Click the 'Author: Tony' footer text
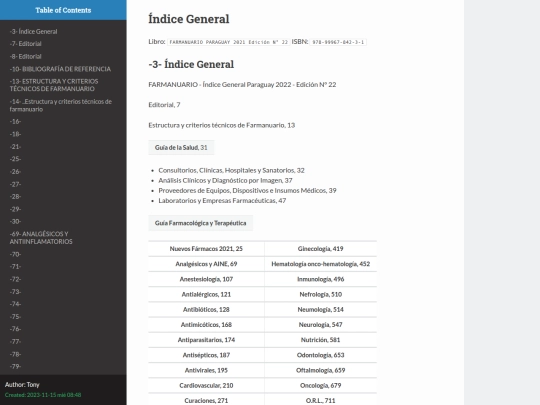 point(22,385)
